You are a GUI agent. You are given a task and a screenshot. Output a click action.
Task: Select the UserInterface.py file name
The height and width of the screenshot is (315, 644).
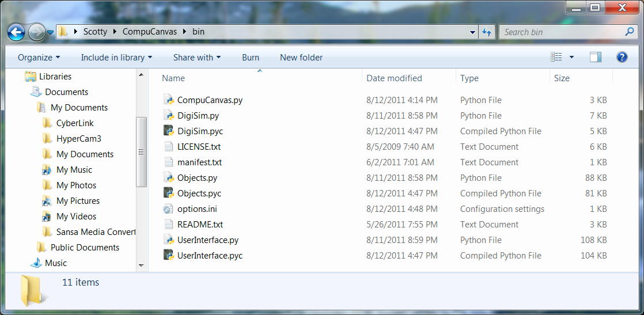tap(208, 240)
